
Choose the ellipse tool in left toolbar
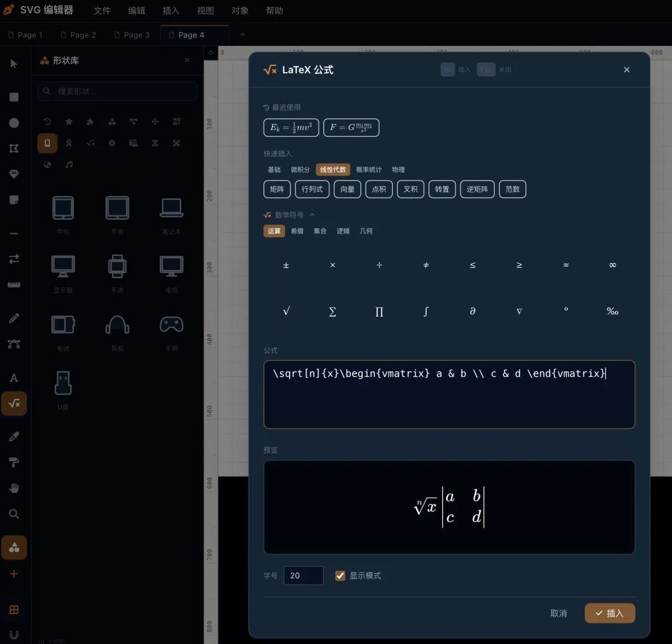(14, 123)
